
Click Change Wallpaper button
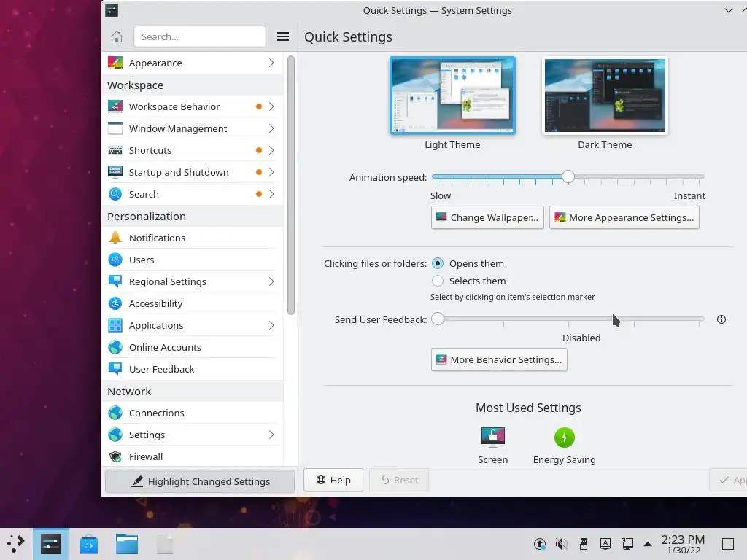(x=487, y=217)
